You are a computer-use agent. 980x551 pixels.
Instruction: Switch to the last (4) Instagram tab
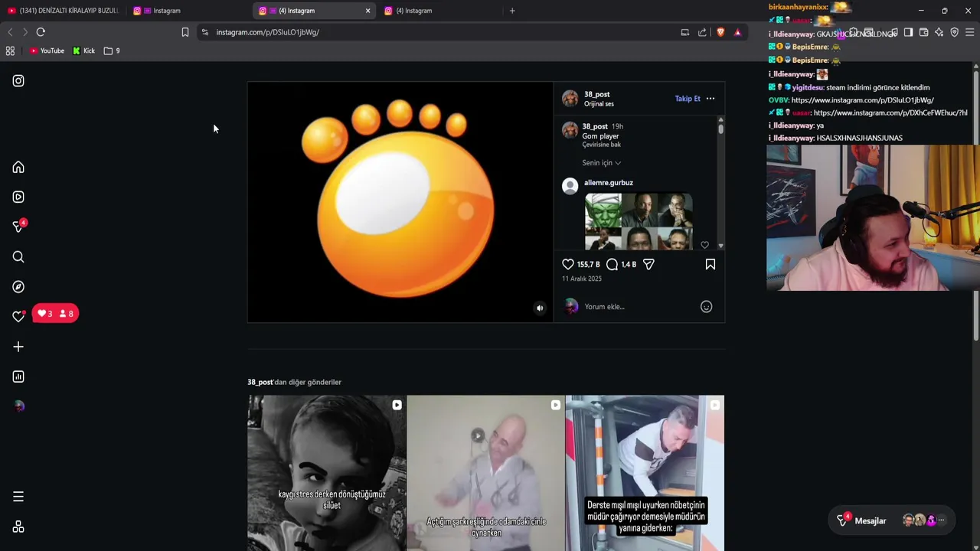(x=440, y=11)
